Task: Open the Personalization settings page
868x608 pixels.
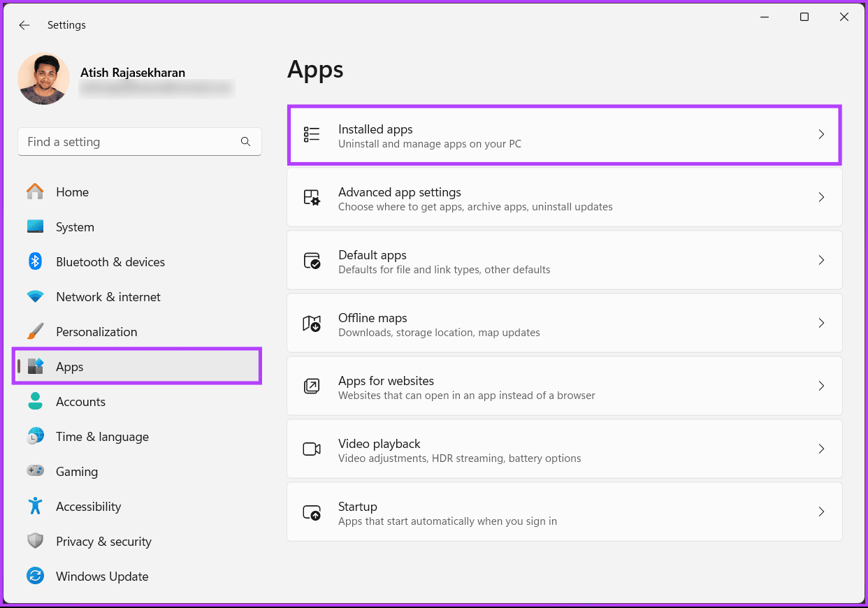Action: 96,332
